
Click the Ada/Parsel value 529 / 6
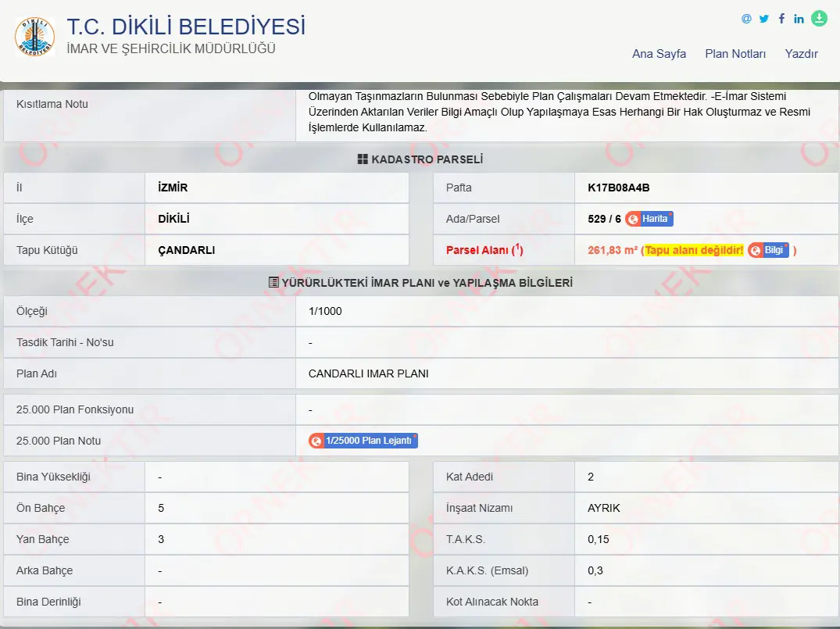604,219
